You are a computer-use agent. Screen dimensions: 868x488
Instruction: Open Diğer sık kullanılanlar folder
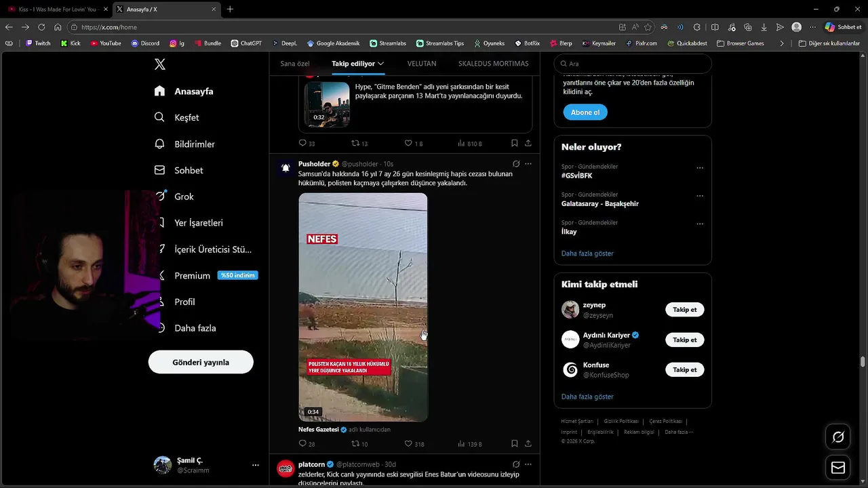(829, 43)
